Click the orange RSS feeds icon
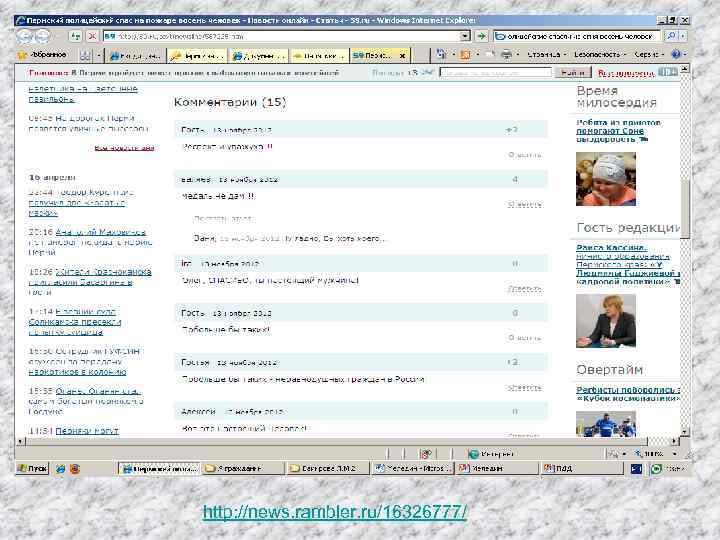Screen dimensions: 720x540 pos(465,55)
